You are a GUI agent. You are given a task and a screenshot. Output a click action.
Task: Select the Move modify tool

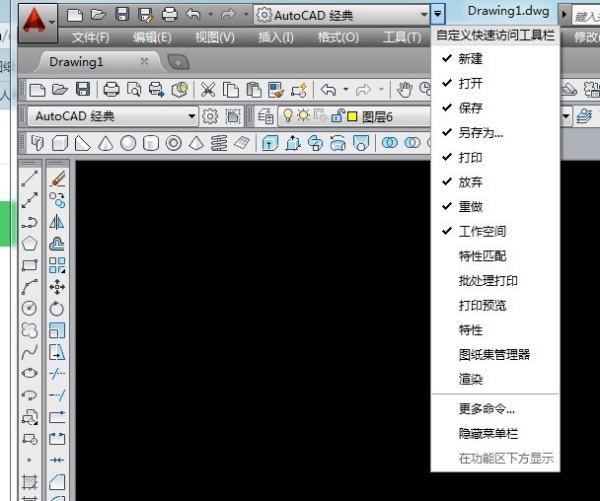pyautogui.click(x=57, y=286)
